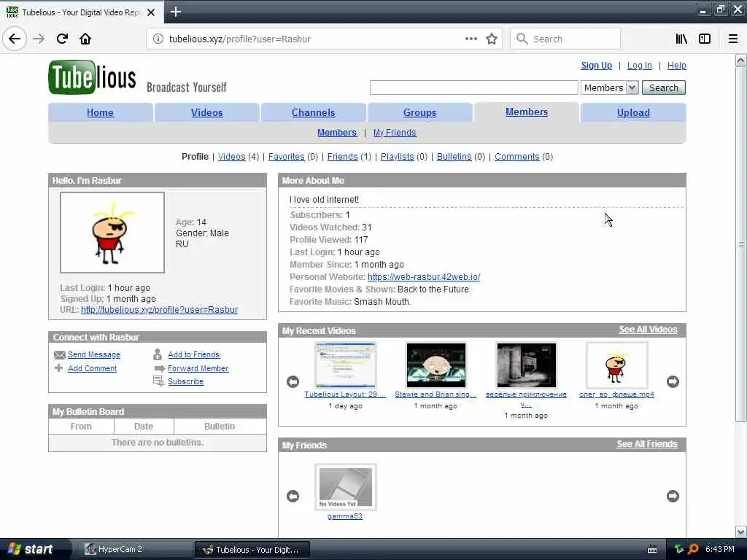Viewport: 747px width, 560px height.
Task: Open the Firefox hamburger menu
Action: tap(732, 39)
